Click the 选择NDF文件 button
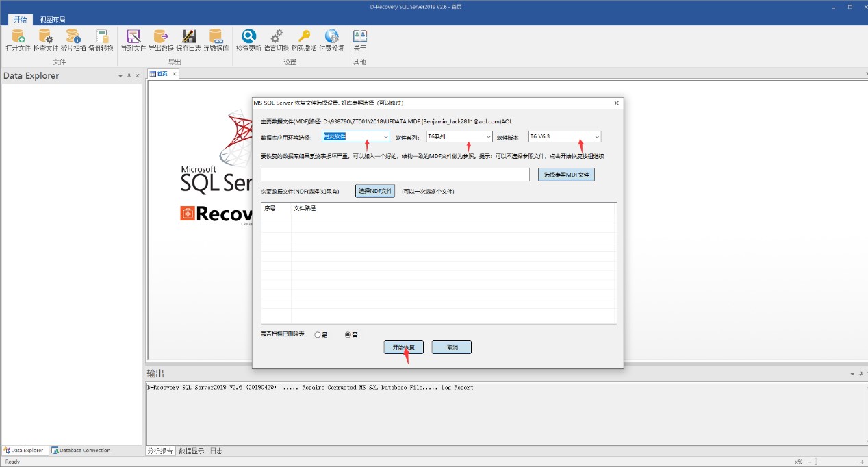Image resolution: width=868 pixels, height=467 pixels. [375, 191]
